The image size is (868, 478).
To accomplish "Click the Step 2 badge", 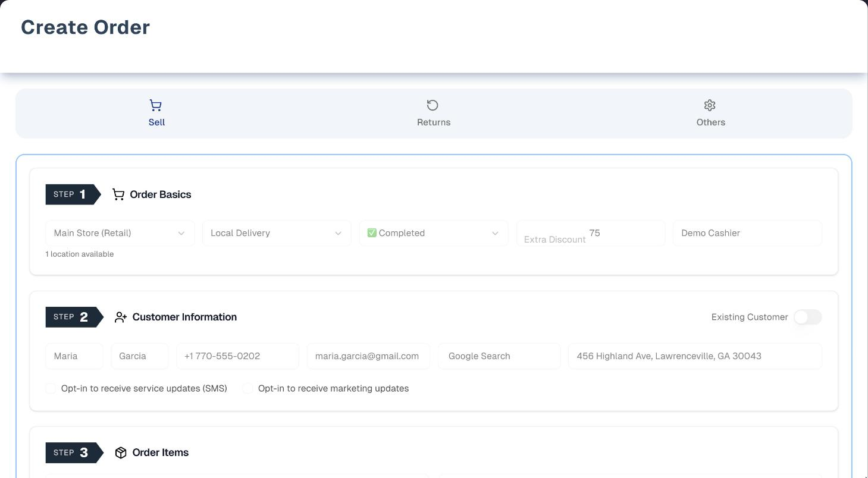I will point(74,317).
